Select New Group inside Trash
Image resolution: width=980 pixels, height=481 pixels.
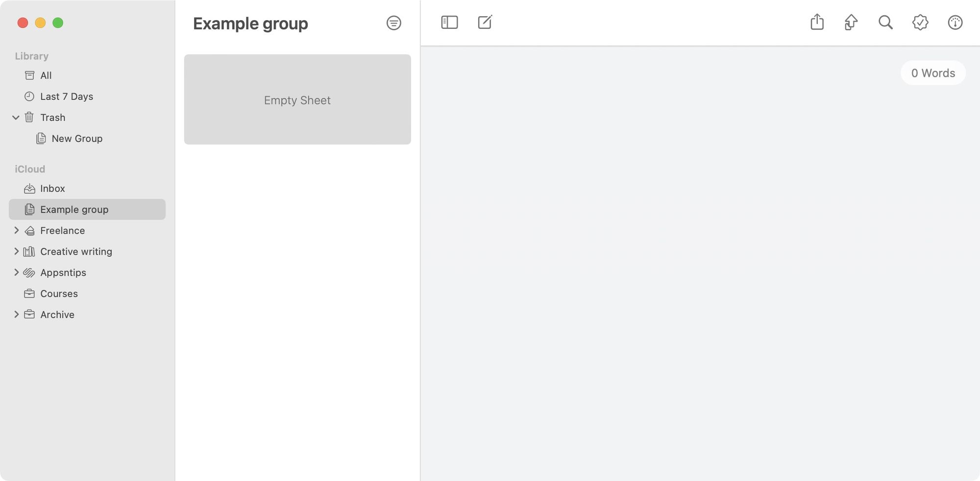pyautogui.click(x=77, y=139)
